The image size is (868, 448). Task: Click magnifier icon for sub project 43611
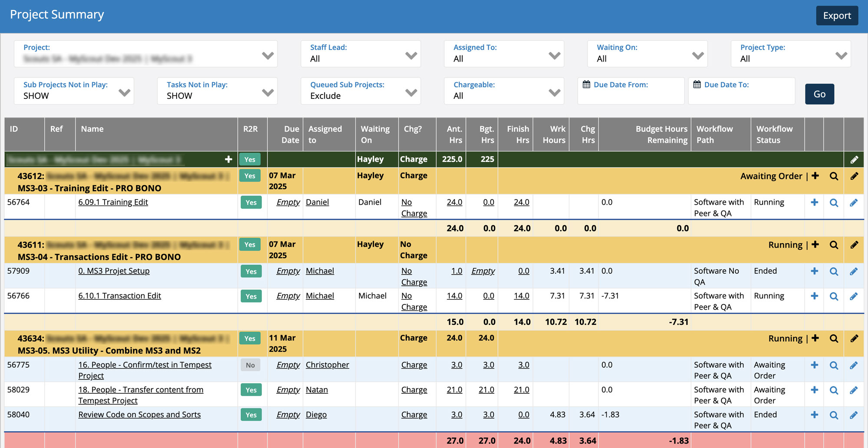click(x=834, y=245)
